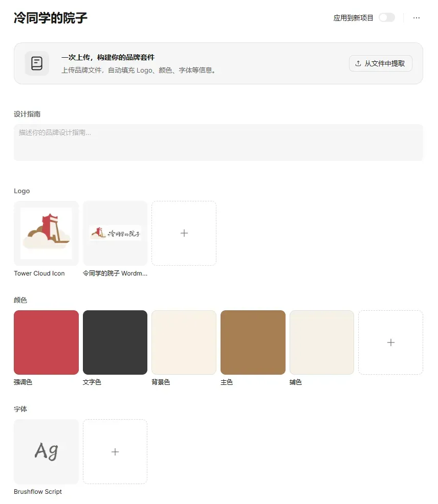Viewport: 438px width, 504px height.
Task: Select the Brushflow Script font tile
Action: 46,451
